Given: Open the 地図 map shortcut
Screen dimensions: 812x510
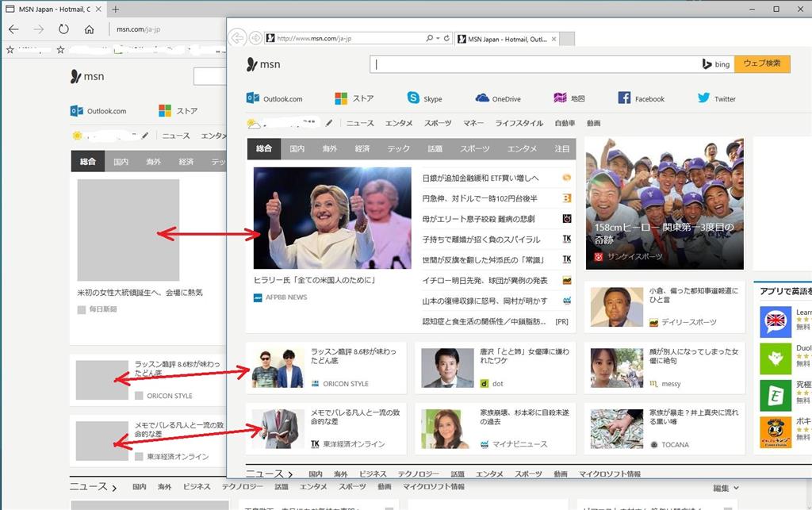Looking at the screenshot, I should (x=569, y=98).
